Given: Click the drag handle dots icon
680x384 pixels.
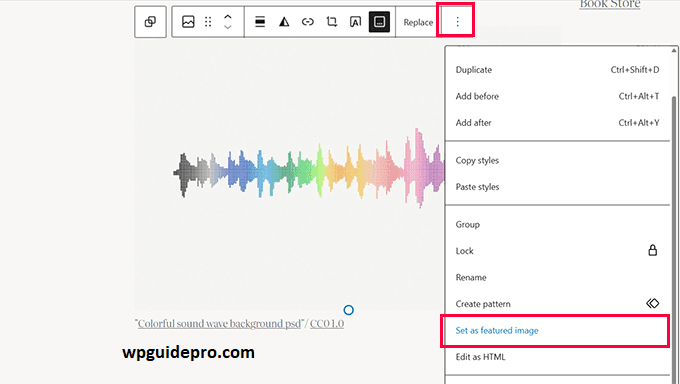Looking at the screenshot, I should pos(208,22).
